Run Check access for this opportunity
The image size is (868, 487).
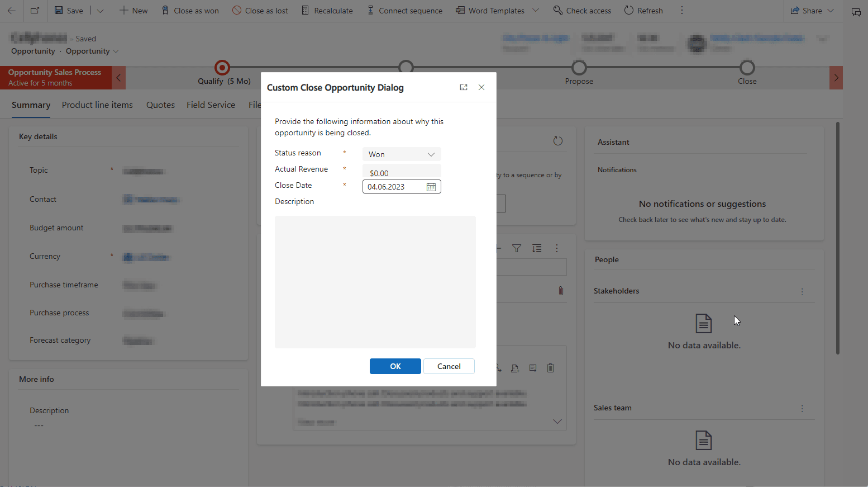click(x=582, y=10)
